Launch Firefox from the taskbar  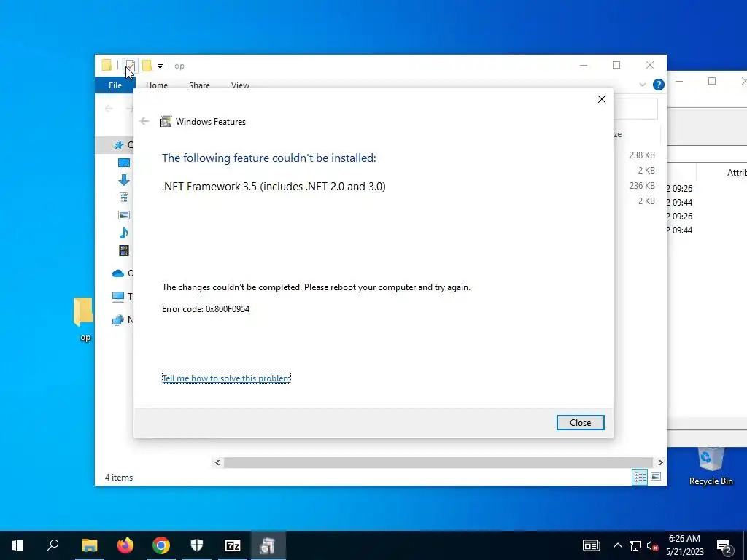[x=125, y=545]
